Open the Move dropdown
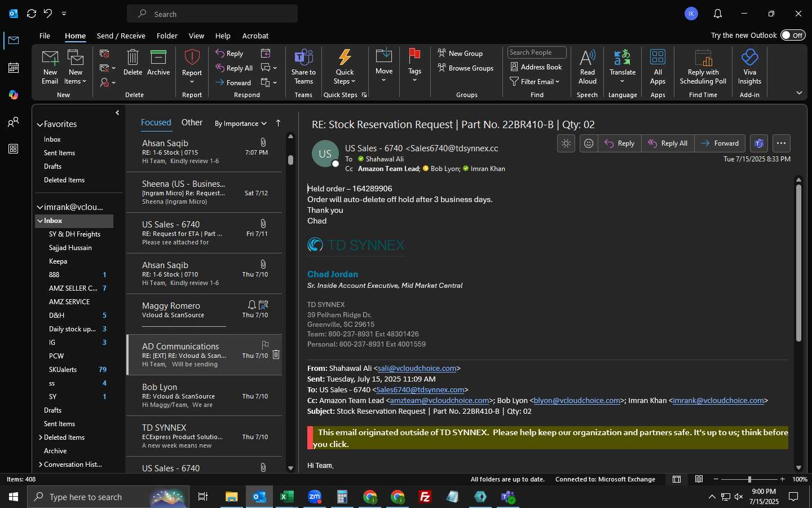The image size is (812, 508). [384, 66]
